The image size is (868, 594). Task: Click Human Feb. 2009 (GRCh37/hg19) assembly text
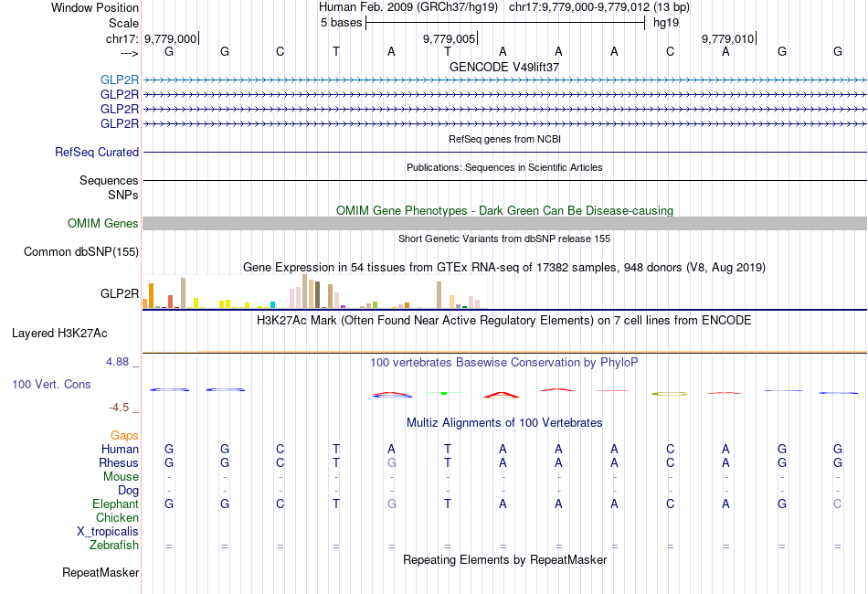click(x=408, y=7)
